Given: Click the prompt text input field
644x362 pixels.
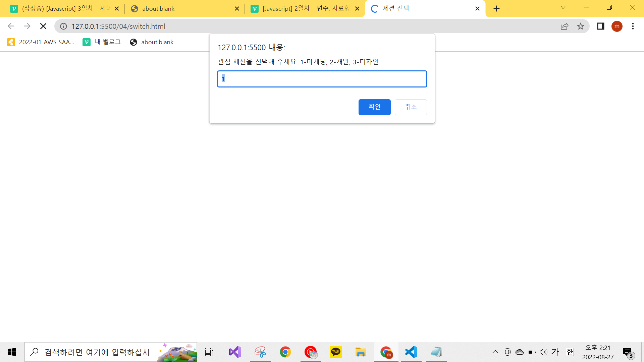Looking at the screenshot, I should (322, 79).
